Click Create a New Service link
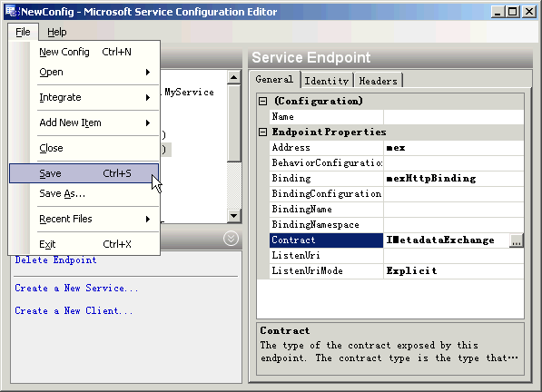 coord(76,288)
